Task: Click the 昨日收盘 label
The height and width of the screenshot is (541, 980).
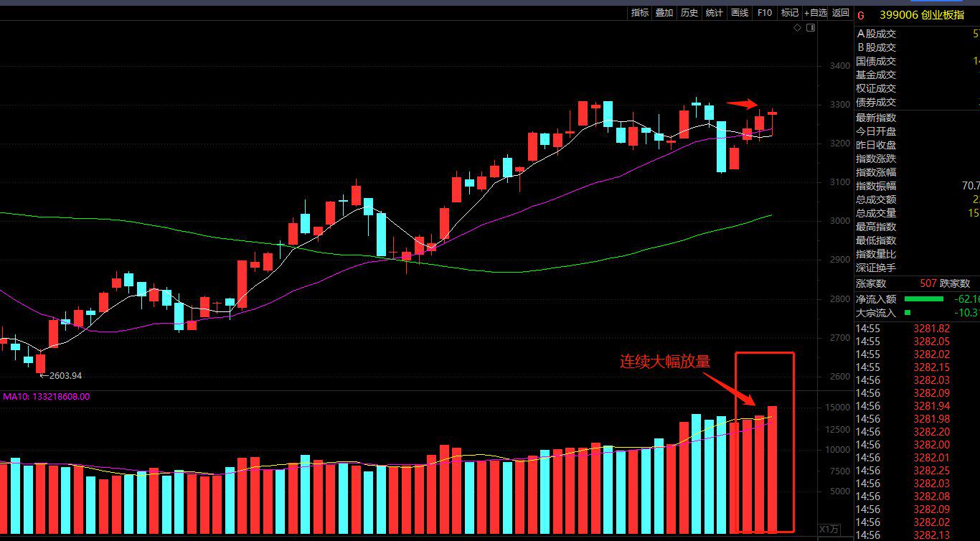Action: click(x=876, y=145)
